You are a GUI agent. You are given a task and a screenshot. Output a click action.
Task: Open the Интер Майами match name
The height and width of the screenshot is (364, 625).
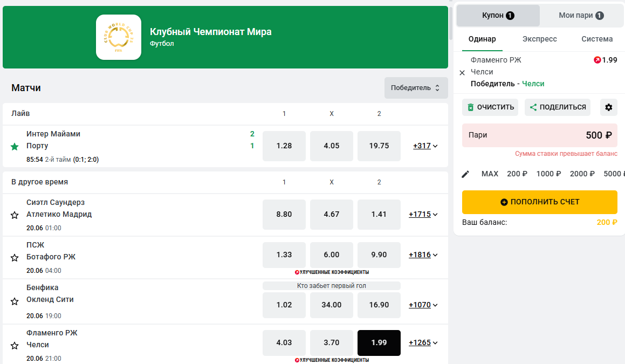(53, 134)
